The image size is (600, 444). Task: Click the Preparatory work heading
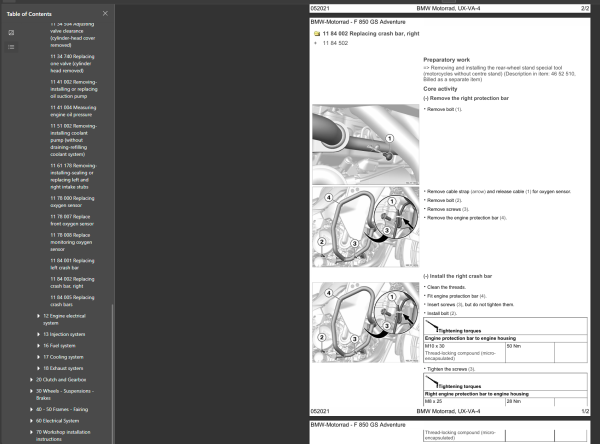point(446,60)
